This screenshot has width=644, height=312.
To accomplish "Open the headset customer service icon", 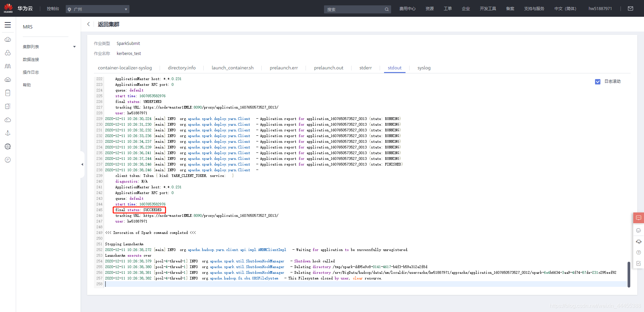I will 639,242.
